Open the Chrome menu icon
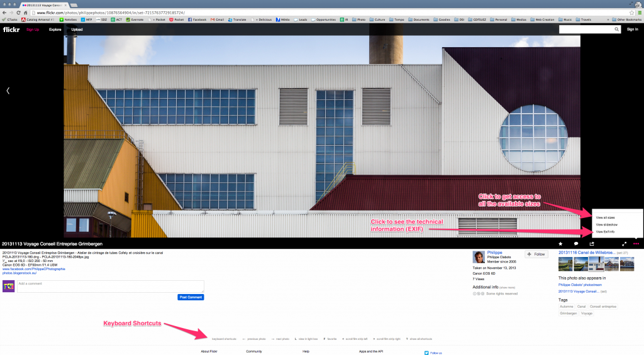The image size is (644, 355). [x=640, y=13]
